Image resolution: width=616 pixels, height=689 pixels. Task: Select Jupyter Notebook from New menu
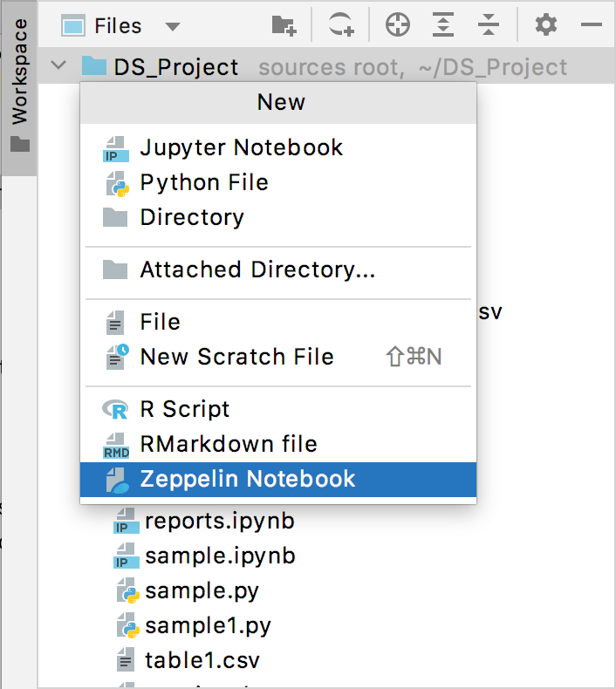(x=241, y=147)
